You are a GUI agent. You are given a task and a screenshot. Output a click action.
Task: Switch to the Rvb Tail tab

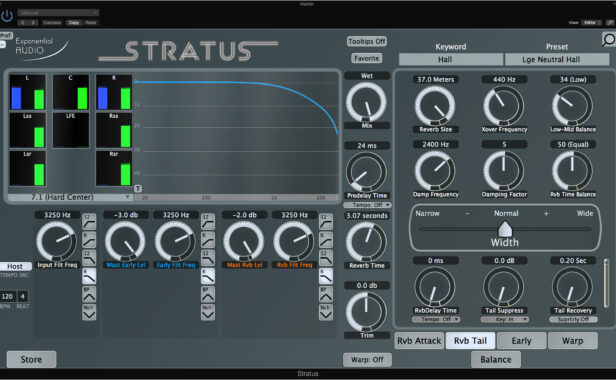pos(470,341)
